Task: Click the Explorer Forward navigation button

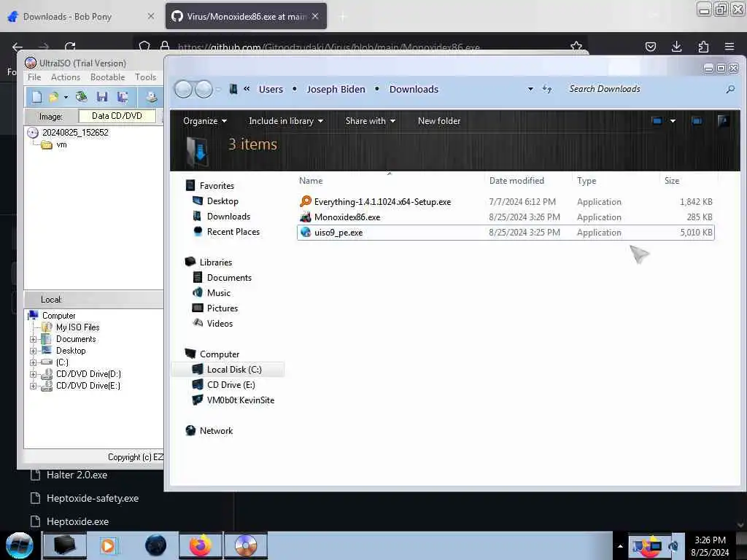Action: [204, 89]
